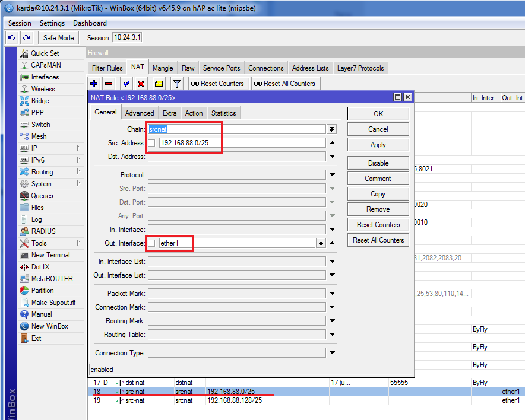
Task: Toggle the Src. Address invert checkbox
Action: 152,143
